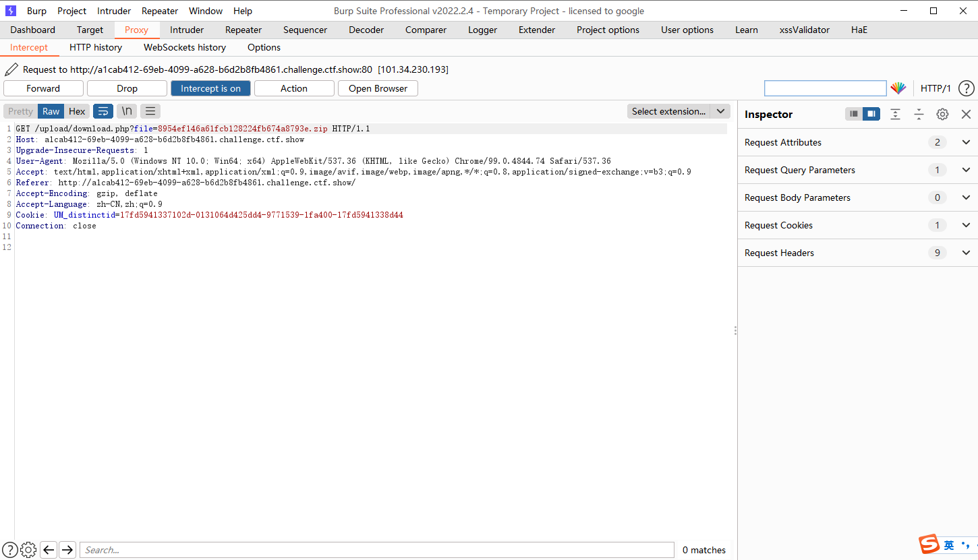Switch to the Dashboard tab
This screenshot has width=978, height=560.
click(32, 30)
